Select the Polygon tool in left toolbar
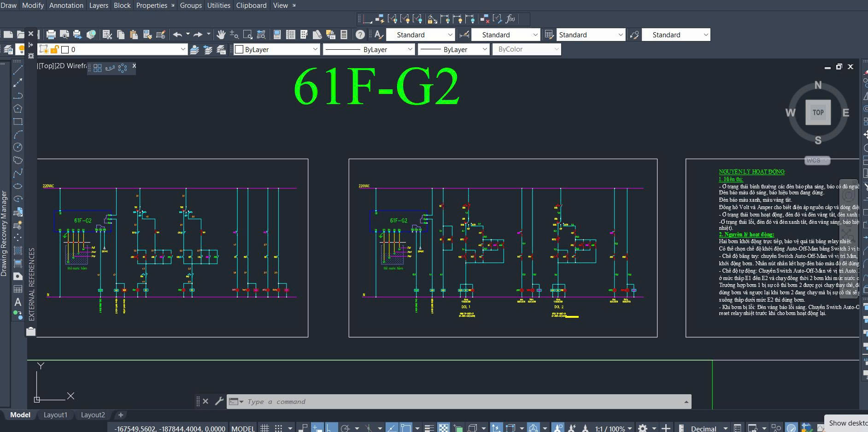This screenshot has height=432, width=868. pos(18,109)
